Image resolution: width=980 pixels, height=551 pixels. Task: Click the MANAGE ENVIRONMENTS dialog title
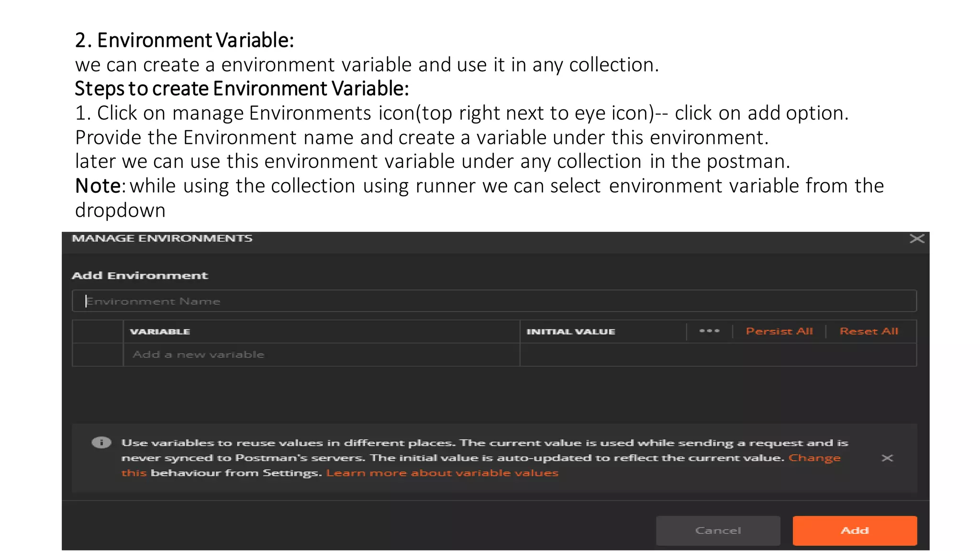point(162,238)
